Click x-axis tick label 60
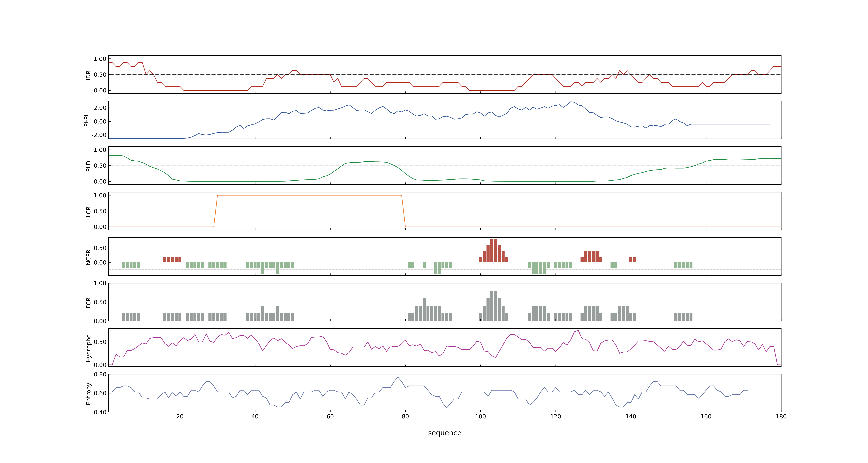This screenshot has width=868, height=463. tap(330, 416)
